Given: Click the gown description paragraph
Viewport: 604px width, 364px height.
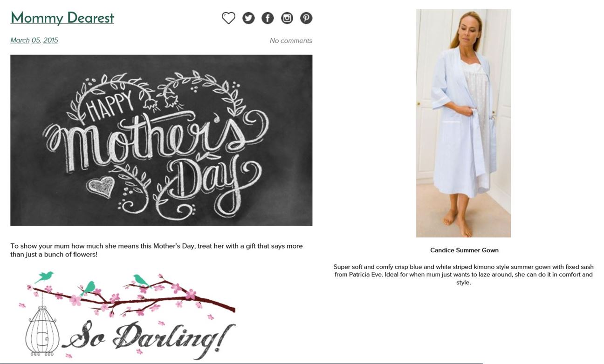Looking at the screenshot, I should (464, 275).
